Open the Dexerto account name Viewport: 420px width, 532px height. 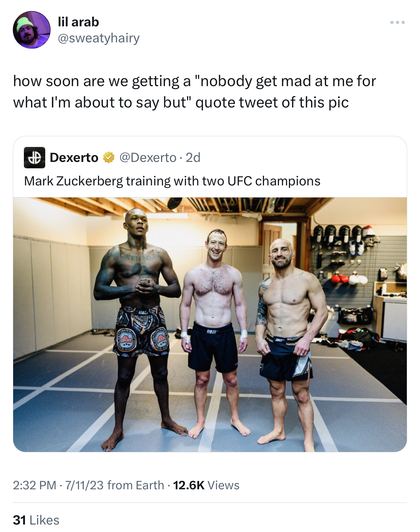[x=74, y=157]
